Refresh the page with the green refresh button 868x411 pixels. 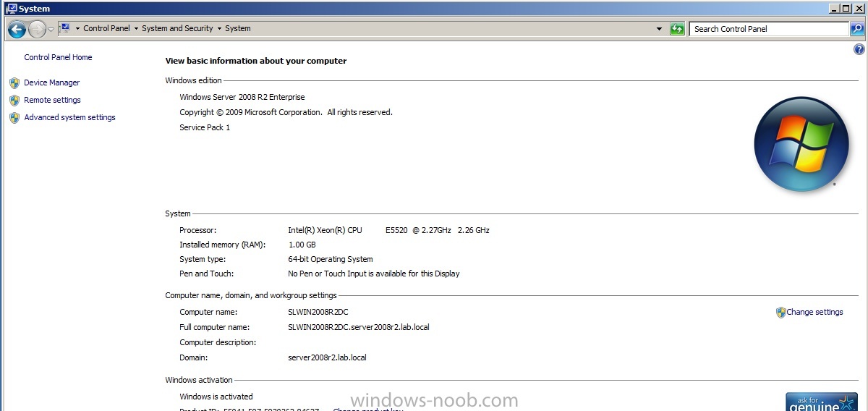tap(677, 29)
